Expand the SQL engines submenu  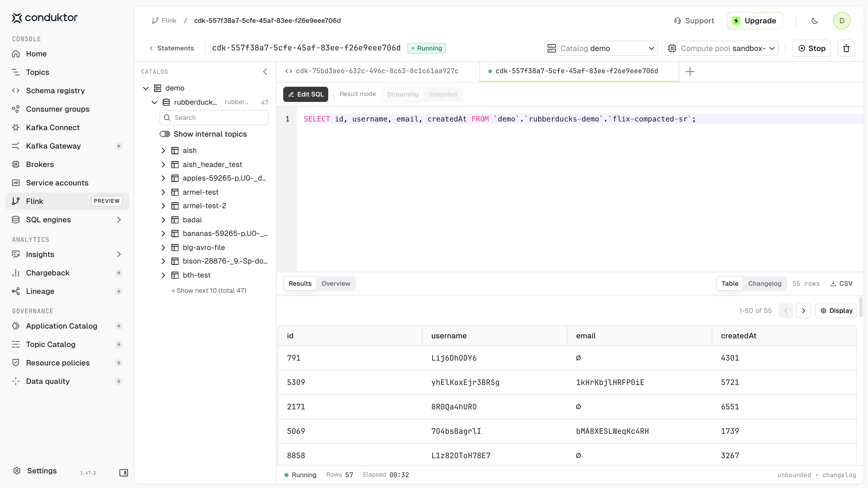[x=119, y=220]
